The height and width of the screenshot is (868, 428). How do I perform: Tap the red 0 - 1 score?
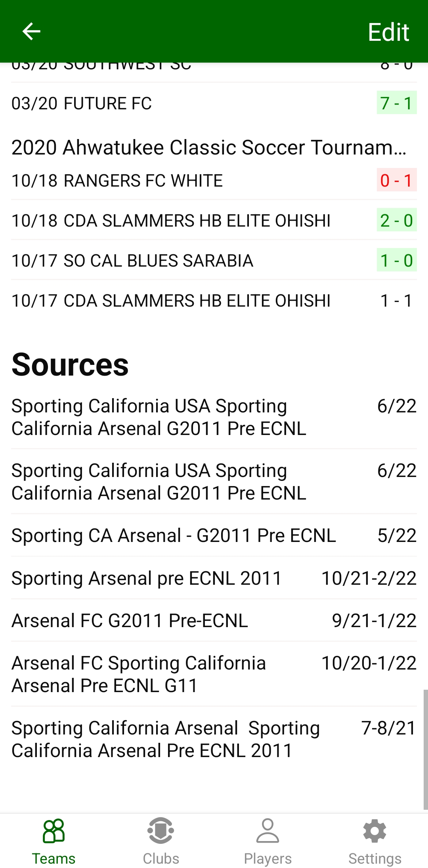click(x=396, y=181)
